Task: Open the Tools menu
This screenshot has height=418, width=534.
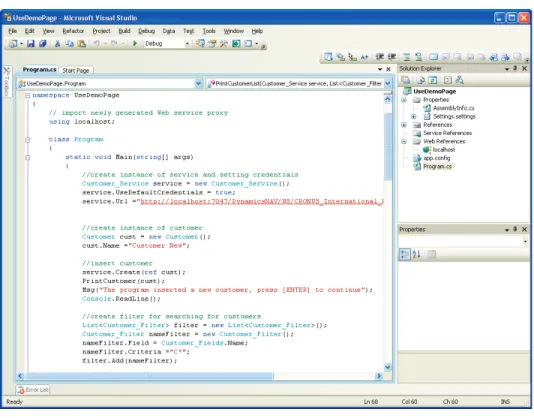Action: coord(209,31)
